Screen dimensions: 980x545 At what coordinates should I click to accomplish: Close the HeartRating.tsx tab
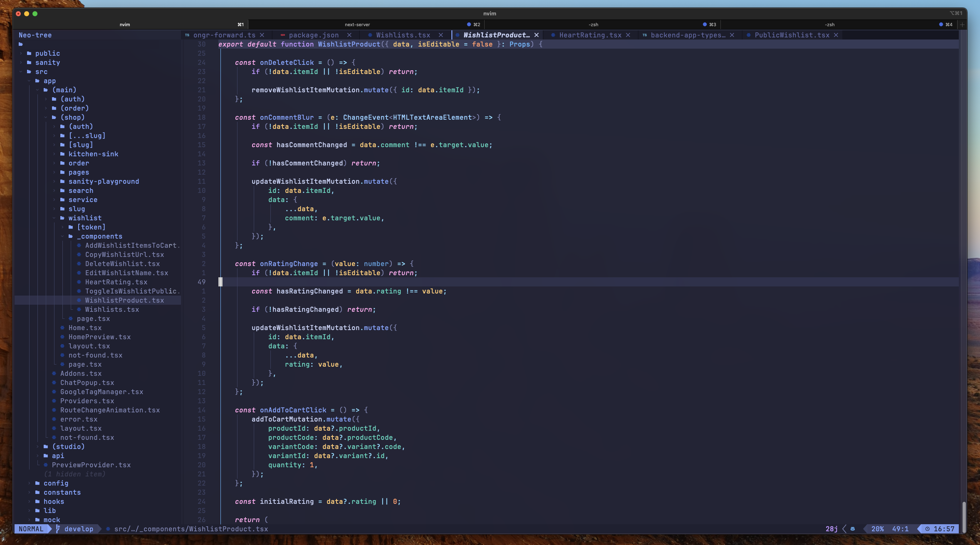(628, 35)
